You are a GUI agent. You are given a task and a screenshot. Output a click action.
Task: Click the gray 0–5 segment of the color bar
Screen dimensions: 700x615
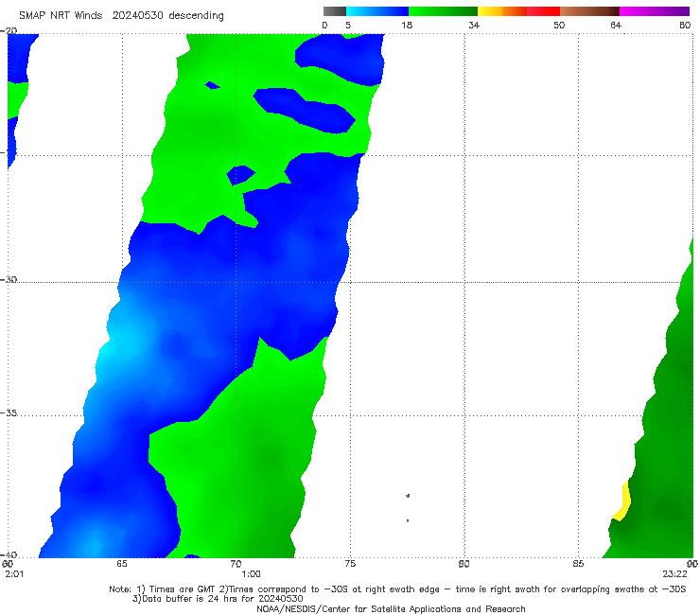[x=334, y=11]
